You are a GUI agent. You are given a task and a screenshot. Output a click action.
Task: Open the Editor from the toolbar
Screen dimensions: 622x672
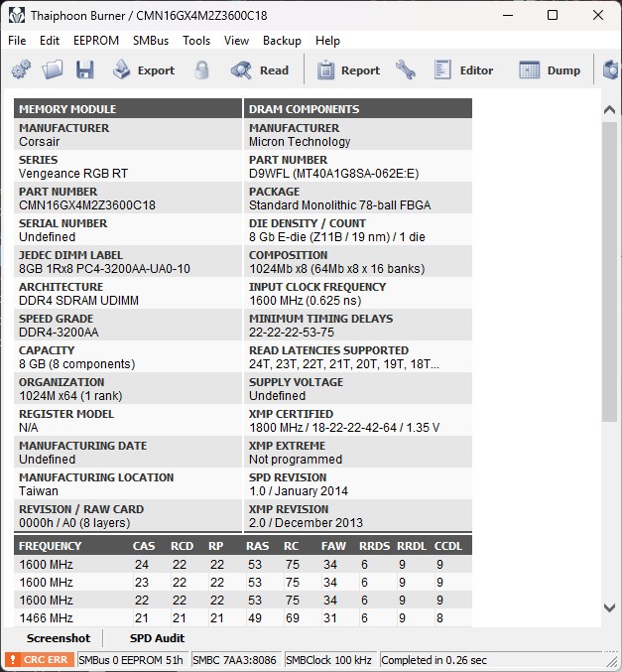click(x=463, y=69)
